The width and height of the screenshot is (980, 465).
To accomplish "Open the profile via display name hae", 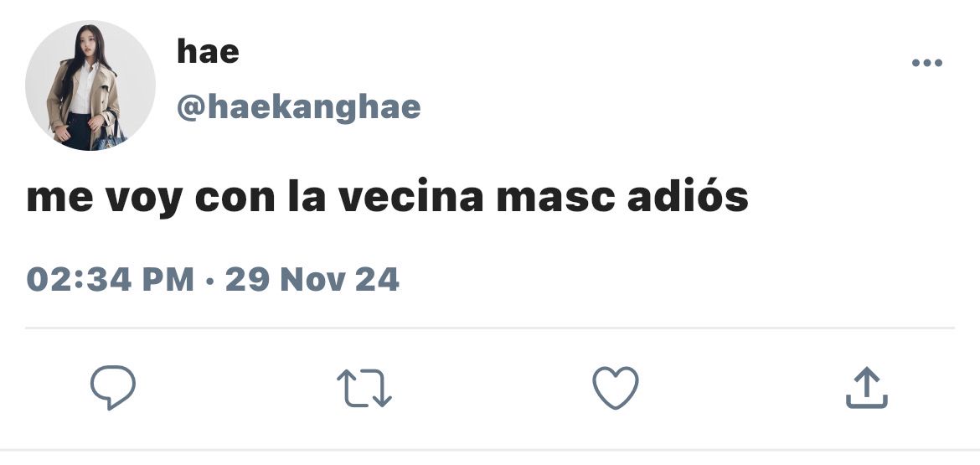I will [208, 50].
